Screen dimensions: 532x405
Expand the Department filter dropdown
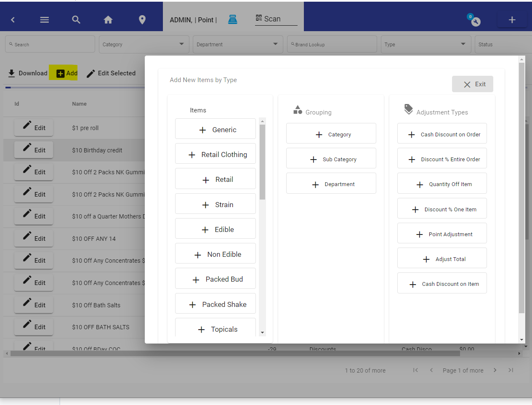(x=238, y=44)
